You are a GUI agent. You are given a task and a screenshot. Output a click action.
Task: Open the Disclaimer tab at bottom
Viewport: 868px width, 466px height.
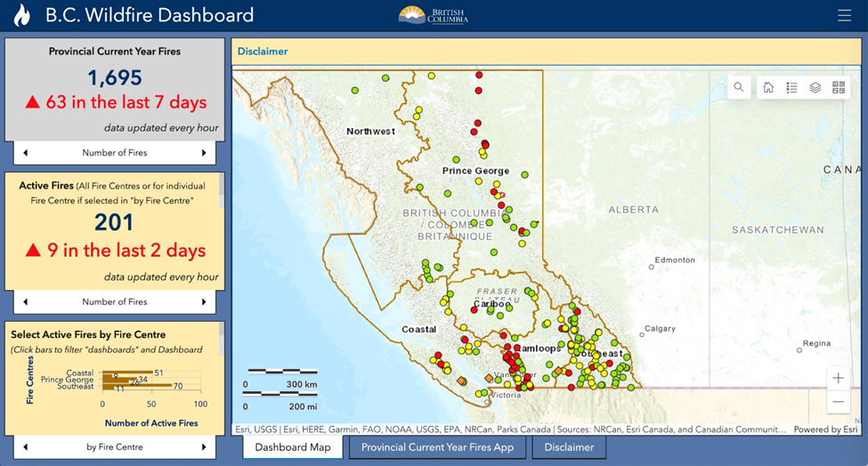[569, 447]
